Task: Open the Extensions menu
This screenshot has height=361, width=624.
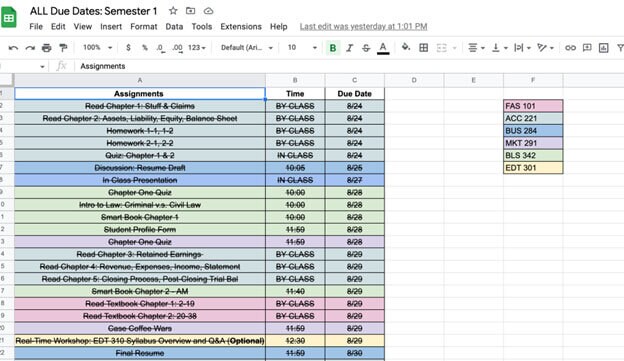Action: 241,27
